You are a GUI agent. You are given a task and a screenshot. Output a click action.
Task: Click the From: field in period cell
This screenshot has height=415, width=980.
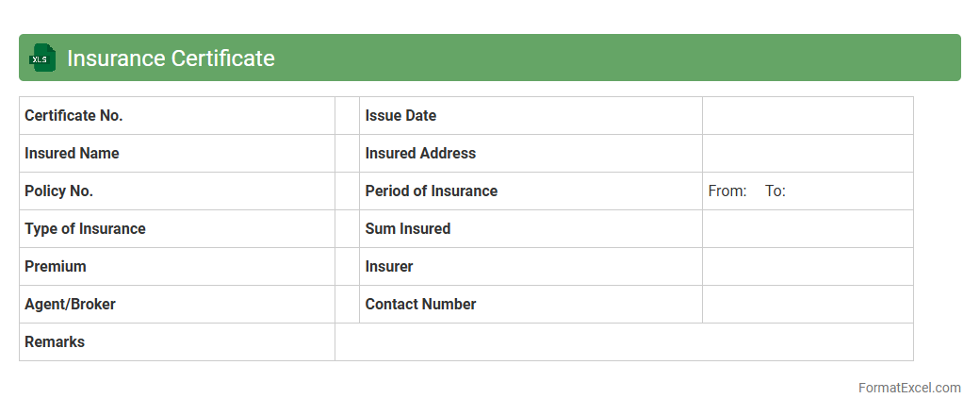point(727,191)
